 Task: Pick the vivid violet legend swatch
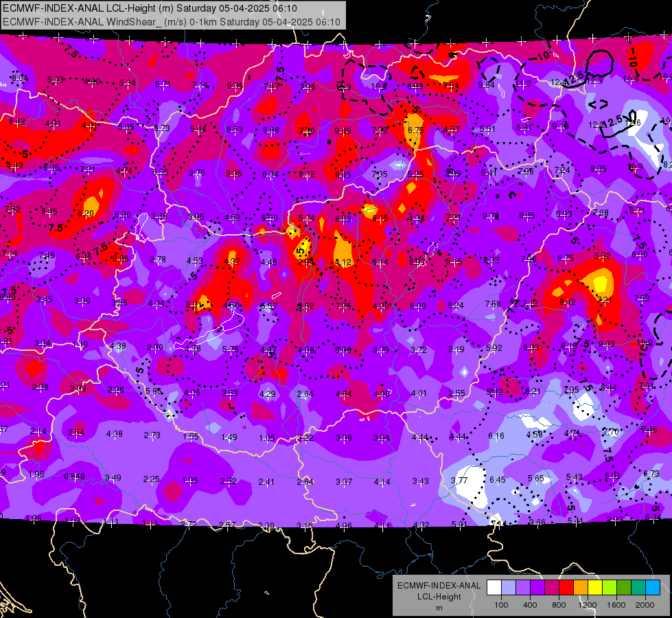click(x=537, y=588)
